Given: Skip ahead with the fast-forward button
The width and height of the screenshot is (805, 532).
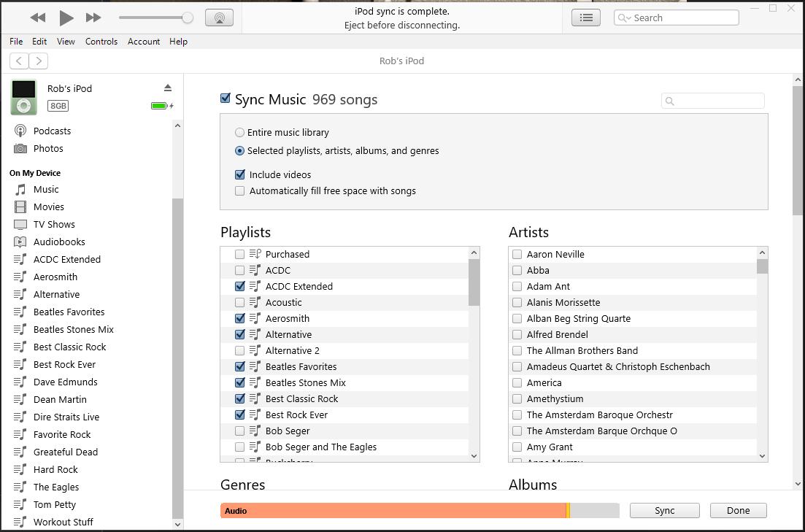Looking at the screenshot, I should 93,18.
